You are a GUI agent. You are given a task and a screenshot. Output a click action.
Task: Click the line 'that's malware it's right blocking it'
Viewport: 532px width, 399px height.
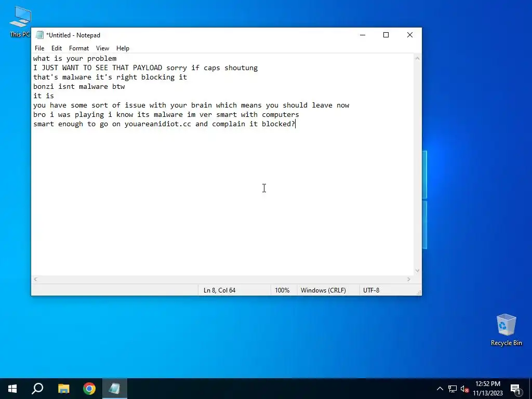pos(110,77)
